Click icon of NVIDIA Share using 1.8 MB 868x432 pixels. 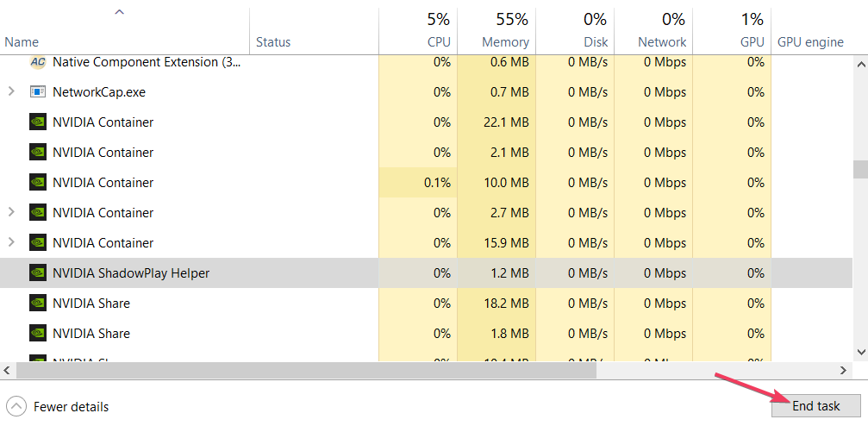tap(37, 334)
